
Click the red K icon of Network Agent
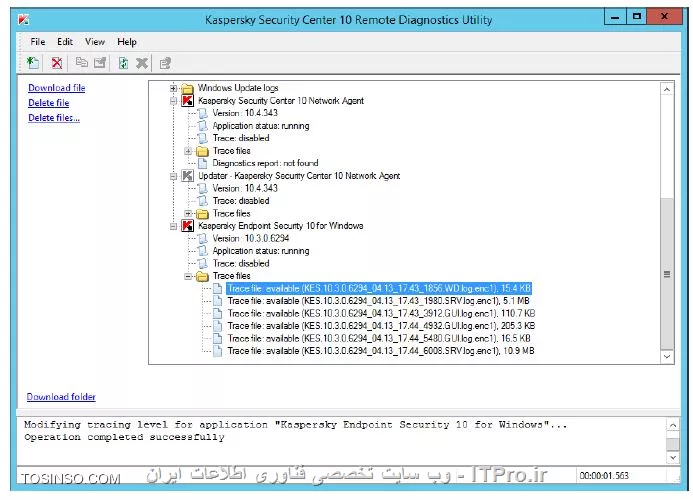click(x=187, y=100)
